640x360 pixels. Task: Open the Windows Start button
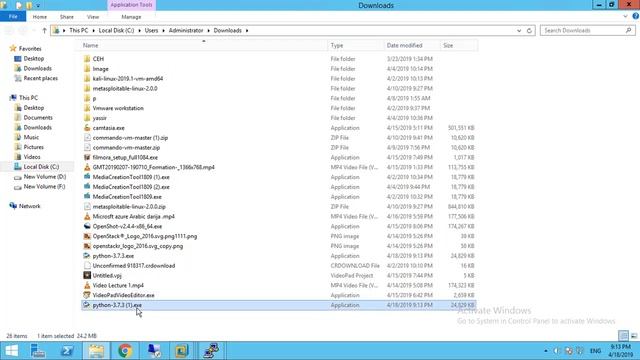tap(11, 351)
